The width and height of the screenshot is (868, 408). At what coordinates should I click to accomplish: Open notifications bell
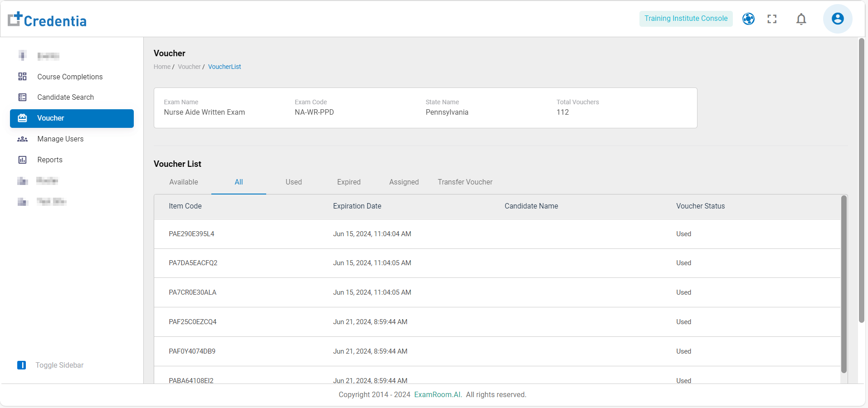click(801, 19)
